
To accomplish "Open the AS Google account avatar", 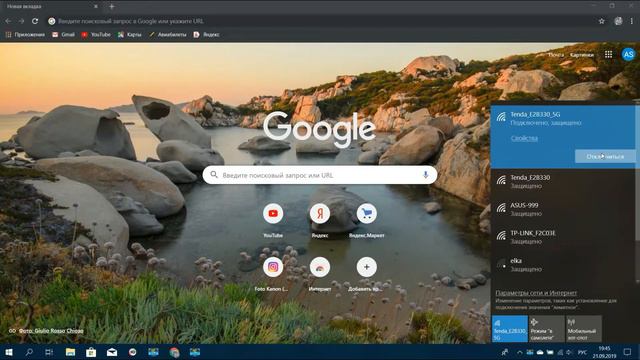I will (628, 54).
